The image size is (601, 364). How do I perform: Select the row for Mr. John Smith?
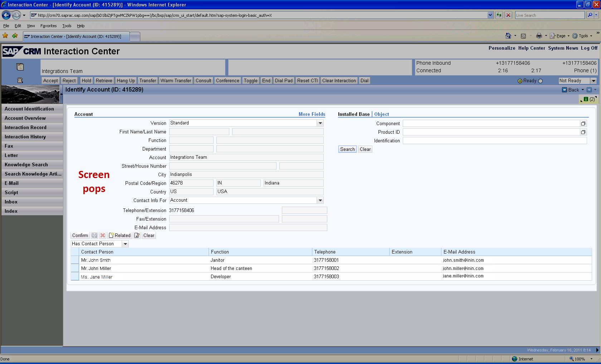[x=75, y=260]
